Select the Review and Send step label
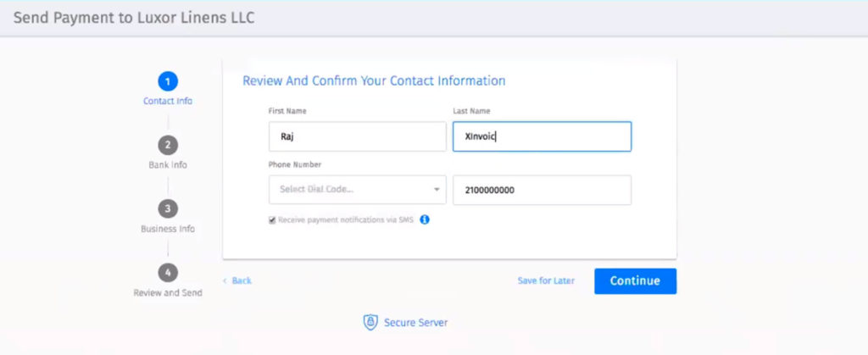 (x=168, y=292)
